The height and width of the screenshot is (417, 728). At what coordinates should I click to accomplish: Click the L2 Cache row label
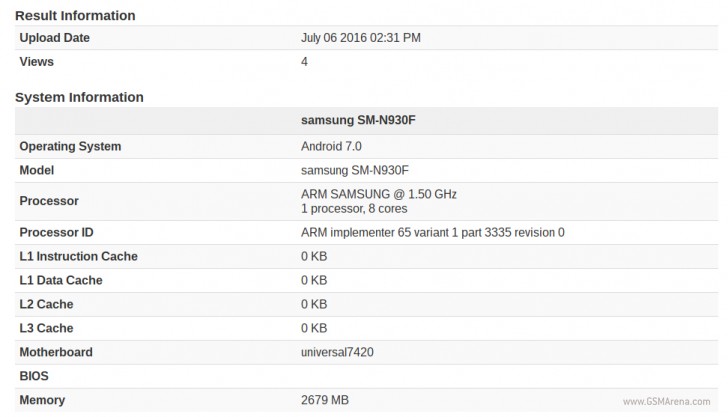pyautogui.click(x=46, y=304)
